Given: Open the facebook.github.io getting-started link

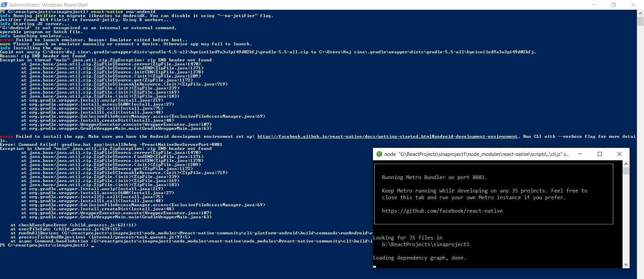Looking at the screenshot, I should coord(387,136).
